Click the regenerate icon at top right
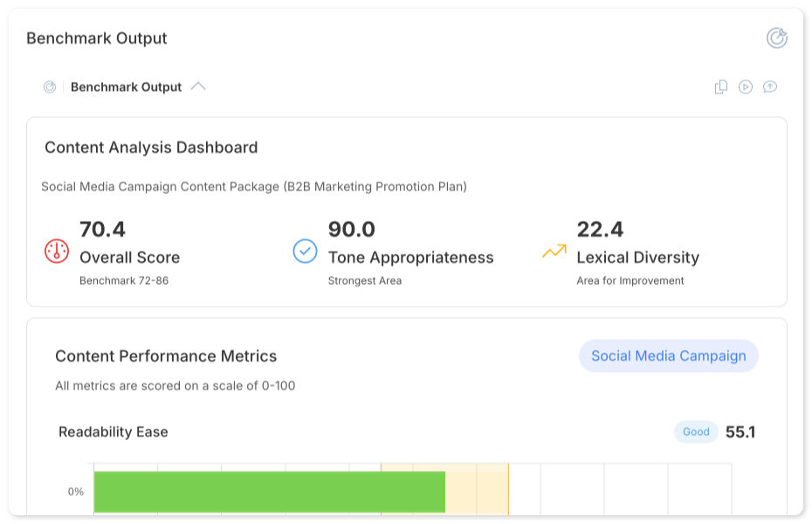812x524 pixels. pyautogui.click(x=775, y=38)
